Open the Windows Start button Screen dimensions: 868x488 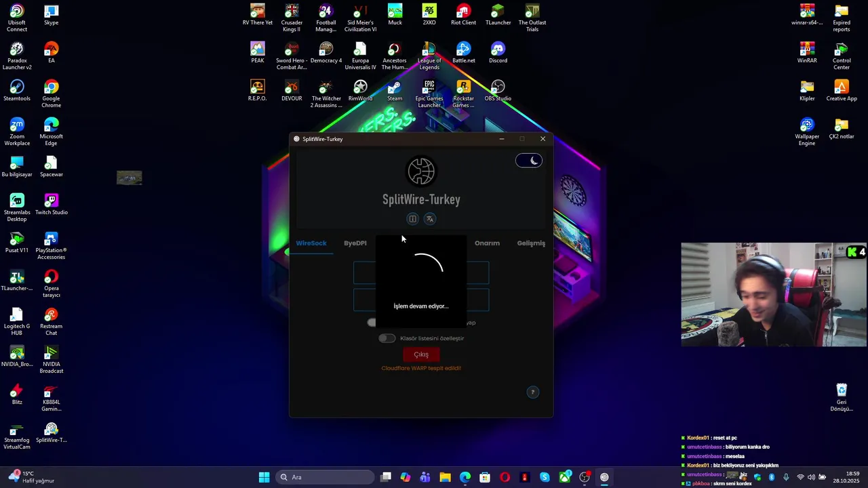point(264,477)
